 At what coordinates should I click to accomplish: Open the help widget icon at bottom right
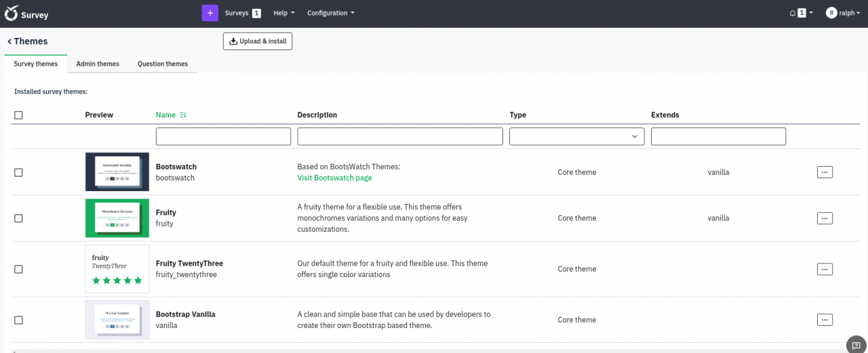(857, 344)
